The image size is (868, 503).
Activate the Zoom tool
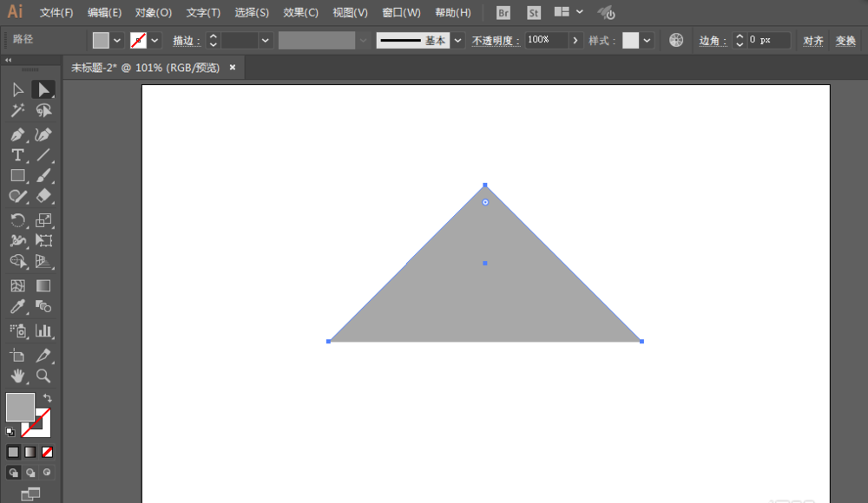coord(43,376)
